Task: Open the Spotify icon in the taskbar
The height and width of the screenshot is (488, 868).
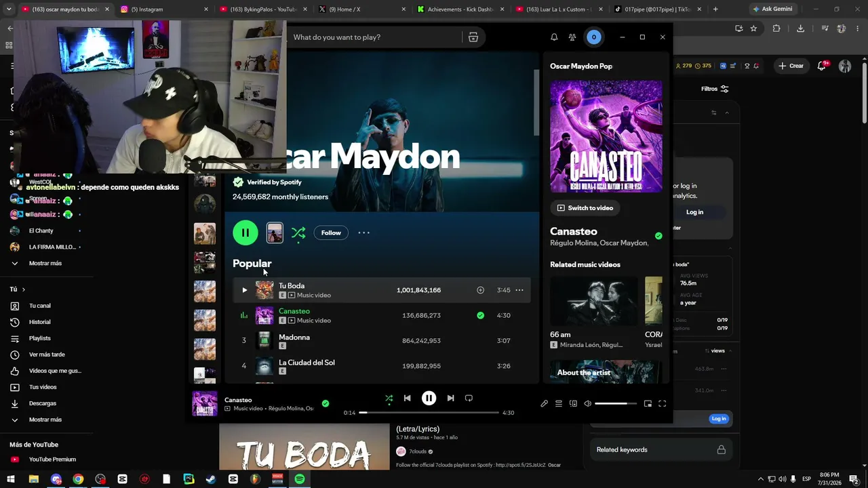Action: tap(300, 479)
